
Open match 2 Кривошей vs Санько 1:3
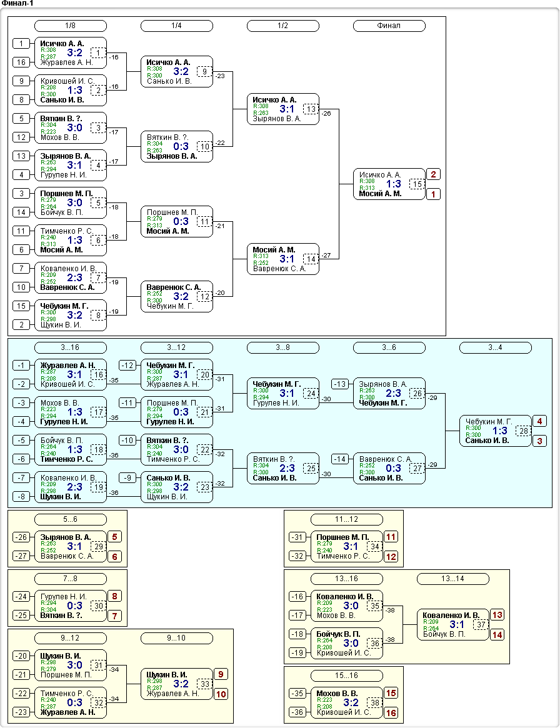pos(71,91)
